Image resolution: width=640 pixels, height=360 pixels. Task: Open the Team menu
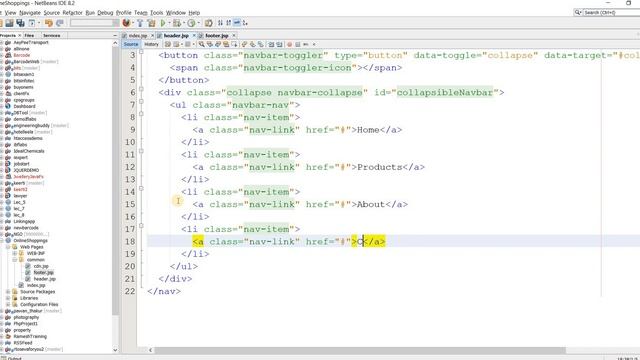pyautogui.click(x=140, y=13)
